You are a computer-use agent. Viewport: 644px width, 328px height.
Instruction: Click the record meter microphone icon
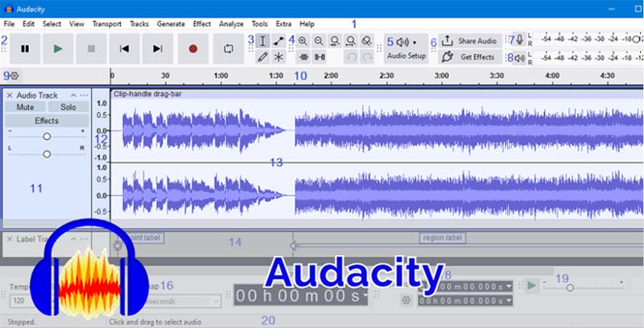(520, 39)
